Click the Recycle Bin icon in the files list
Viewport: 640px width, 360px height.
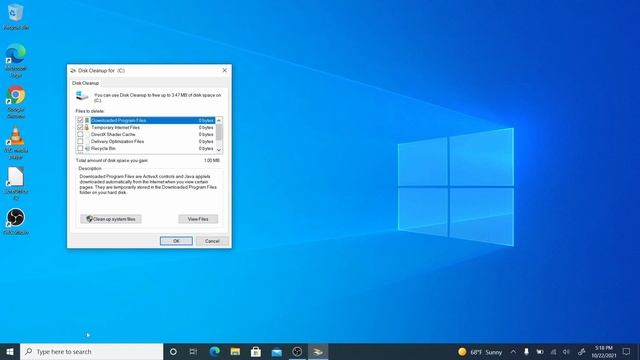click(x=87, y=149)
